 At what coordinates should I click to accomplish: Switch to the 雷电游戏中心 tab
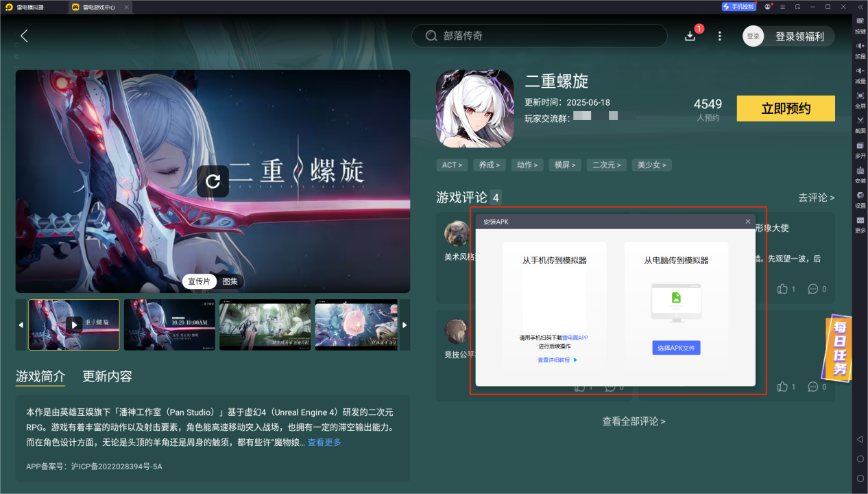click(99, 7)
